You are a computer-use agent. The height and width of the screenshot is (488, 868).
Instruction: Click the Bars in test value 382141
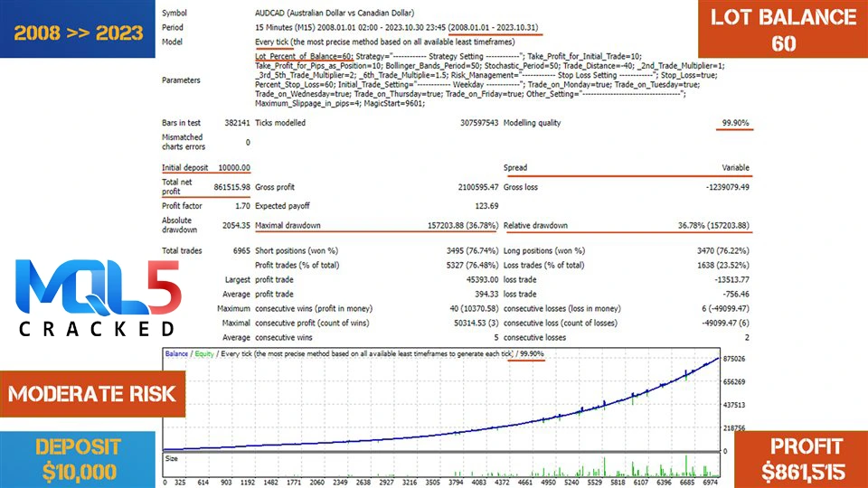coord(237,123)
